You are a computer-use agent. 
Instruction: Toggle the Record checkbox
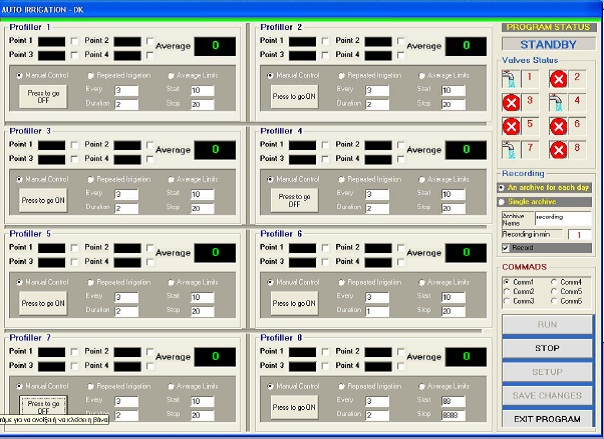506,247
